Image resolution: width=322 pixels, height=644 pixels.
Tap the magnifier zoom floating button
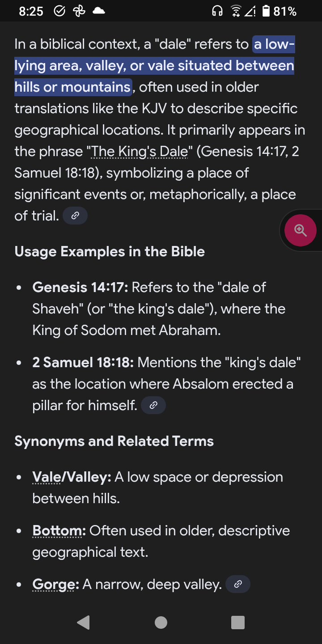pyautogui.click(x=300, y=231)
